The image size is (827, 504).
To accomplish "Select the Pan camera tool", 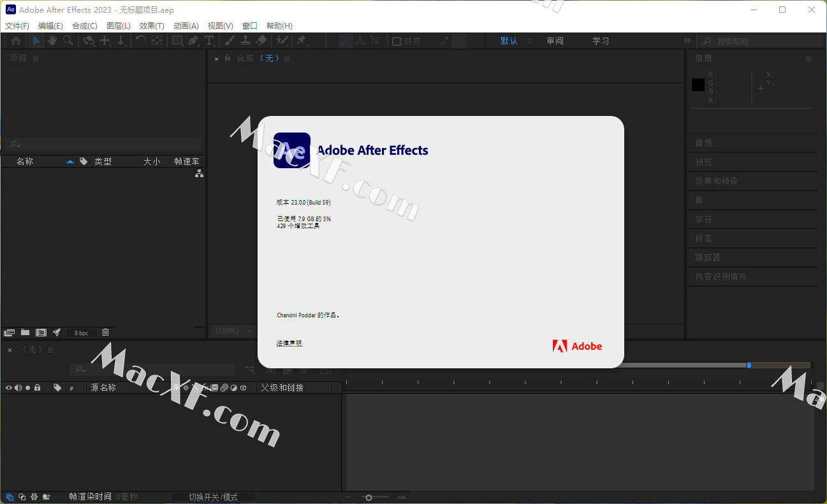I will point(105,41).
